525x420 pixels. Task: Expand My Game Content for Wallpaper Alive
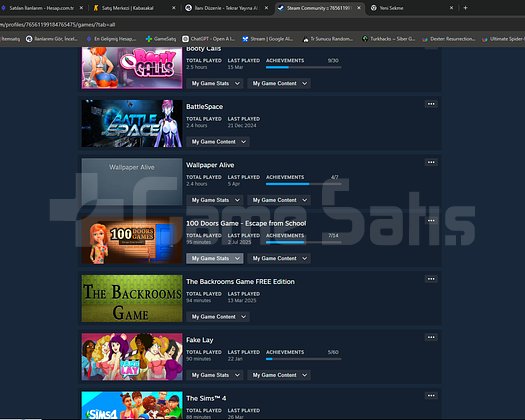click(x=279, y=200)
